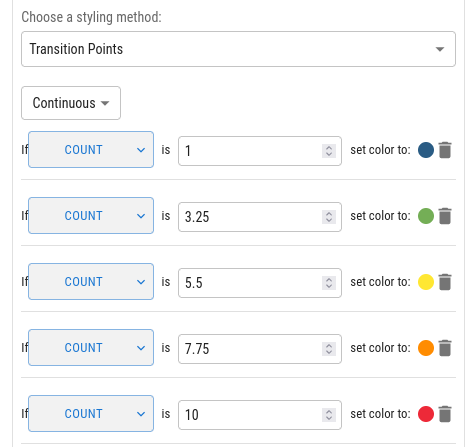
Task: Open COUNT dropdown for the 5.5 row
Action: (x=91, y=282)
